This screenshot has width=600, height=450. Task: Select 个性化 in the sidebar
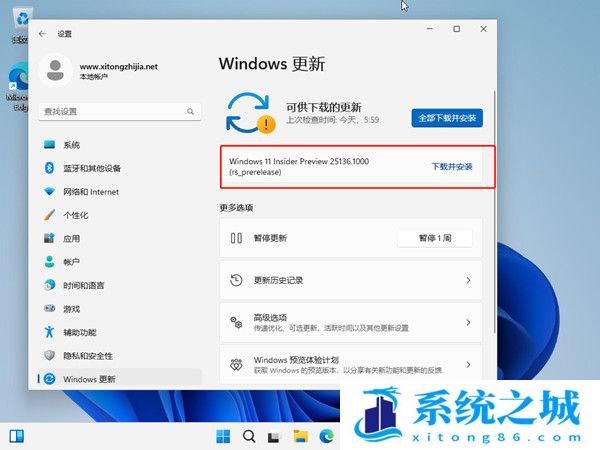pyautogui.click(x=76, y=215)
